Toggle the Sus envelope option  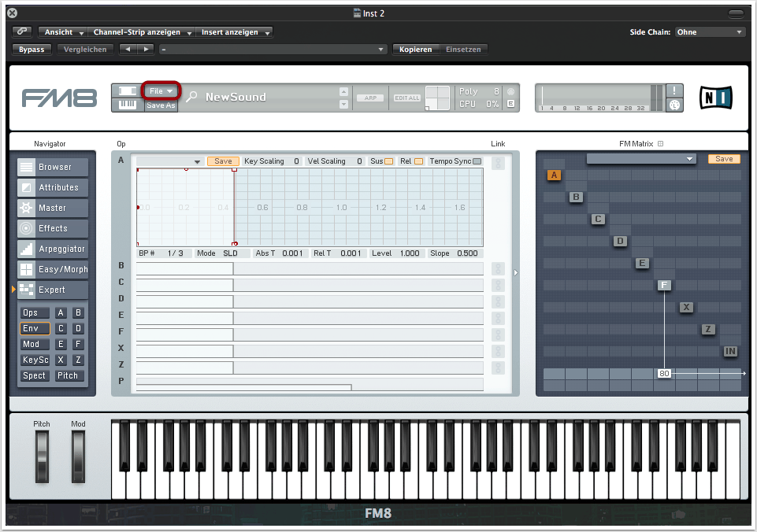(x=388, y=161)
